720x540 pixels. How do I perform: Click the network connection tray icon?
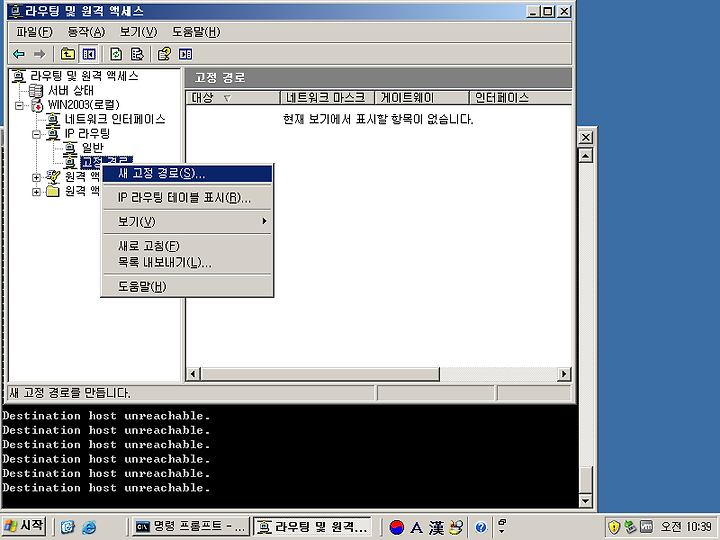[630, 527]
